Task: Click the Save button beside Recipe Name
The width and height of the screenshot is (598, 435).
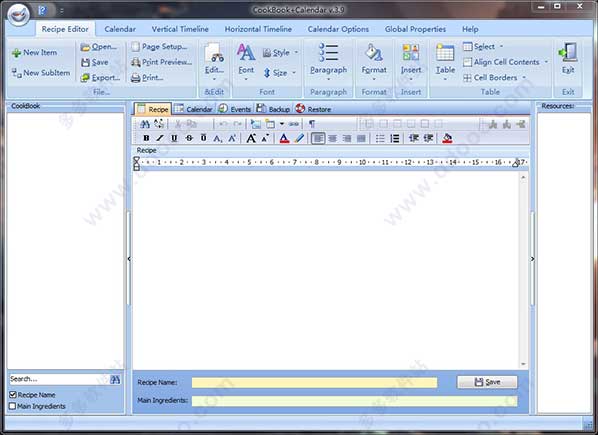Action: click(x=487, y=382)
